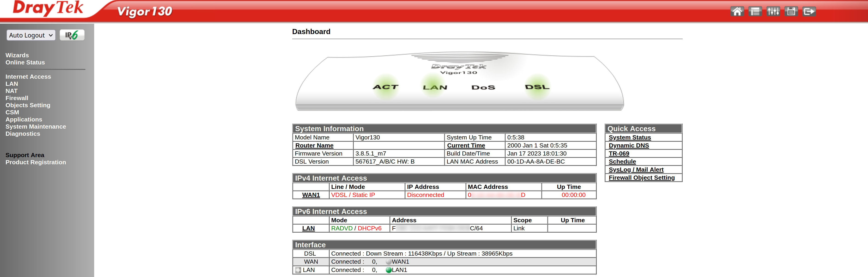
Task: Click the floppy disk save icon
Action: pyautogui.click(x=791, y=12)
